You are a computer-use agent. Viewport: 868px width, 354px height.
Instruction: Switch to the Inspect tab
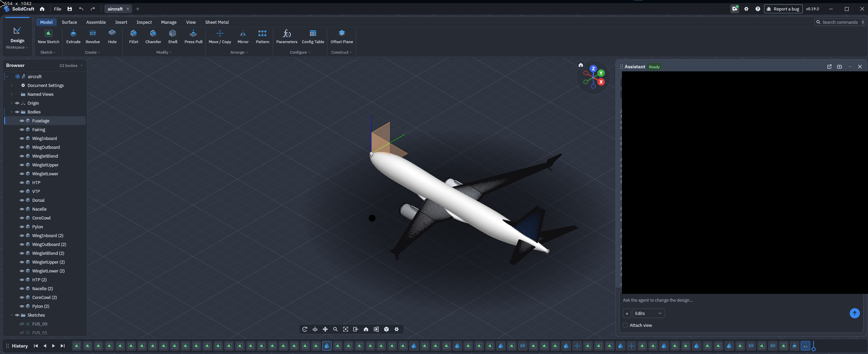point(144,22)
